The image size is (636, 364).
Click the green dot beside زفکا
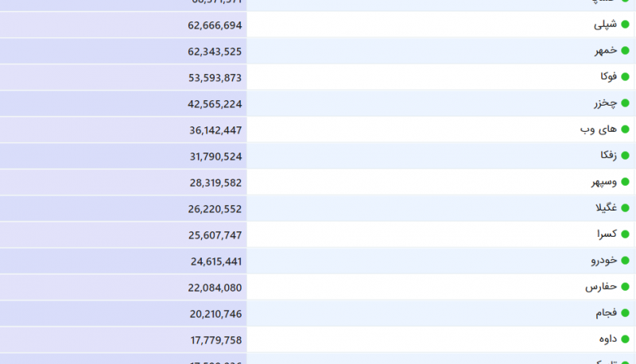tap(625, 155)
